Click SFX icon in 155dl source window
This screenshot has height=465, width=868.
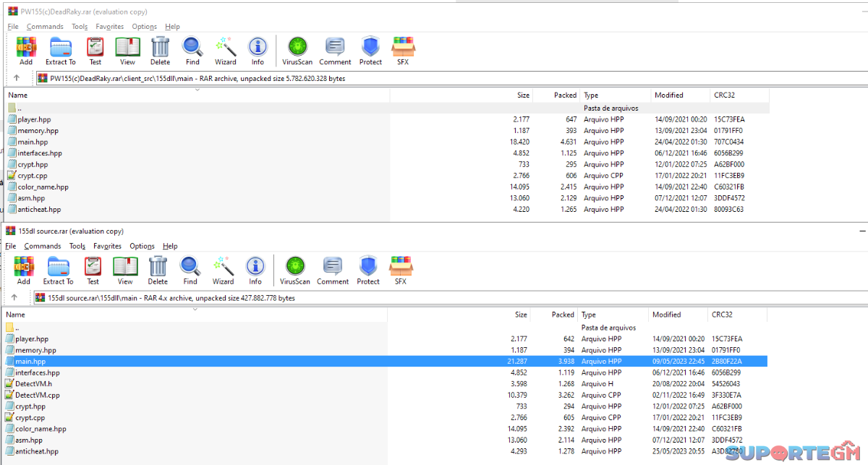[x=401, y=271]
